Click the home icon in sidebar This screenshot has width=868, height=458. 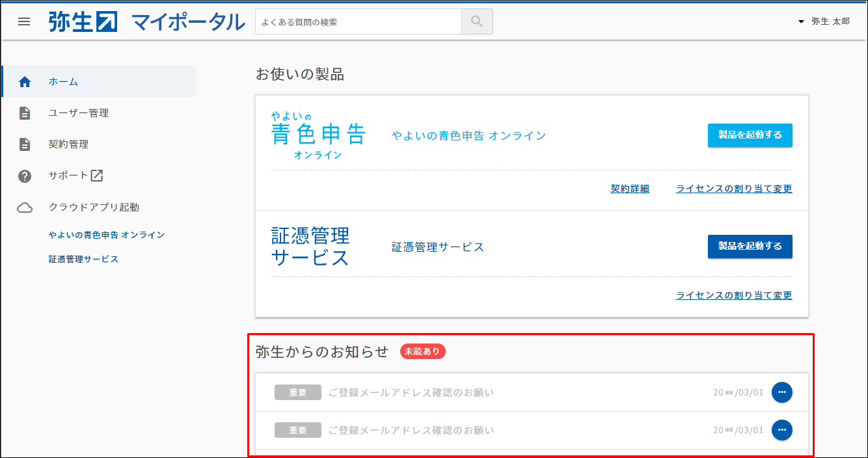click(x=25, y=82)
